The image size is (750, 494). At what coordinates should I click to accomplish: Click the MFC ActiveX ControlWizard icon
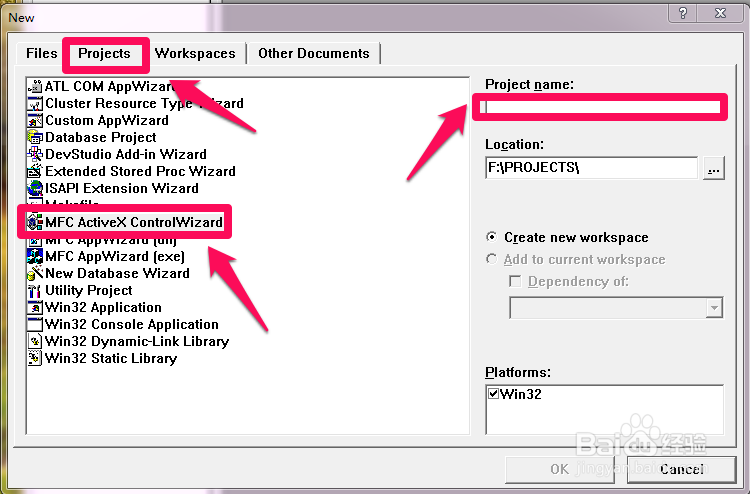point(35,222)
